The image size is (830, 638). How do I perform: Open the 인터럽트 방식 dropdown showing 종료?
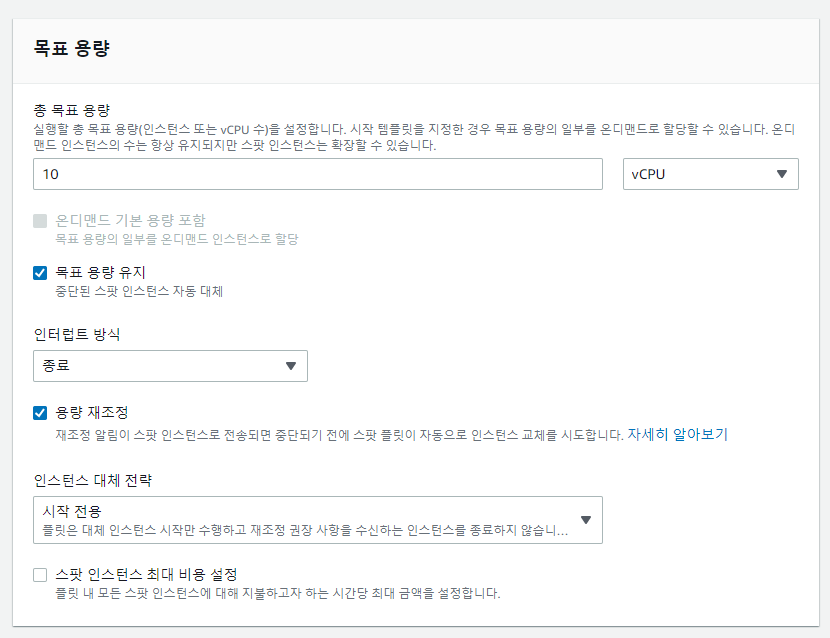point(170,366)
